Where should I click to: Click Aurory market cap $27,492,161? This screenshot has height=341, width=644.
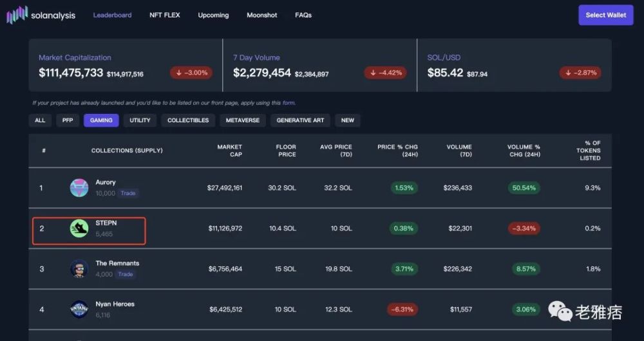click(x=225, y=188)
